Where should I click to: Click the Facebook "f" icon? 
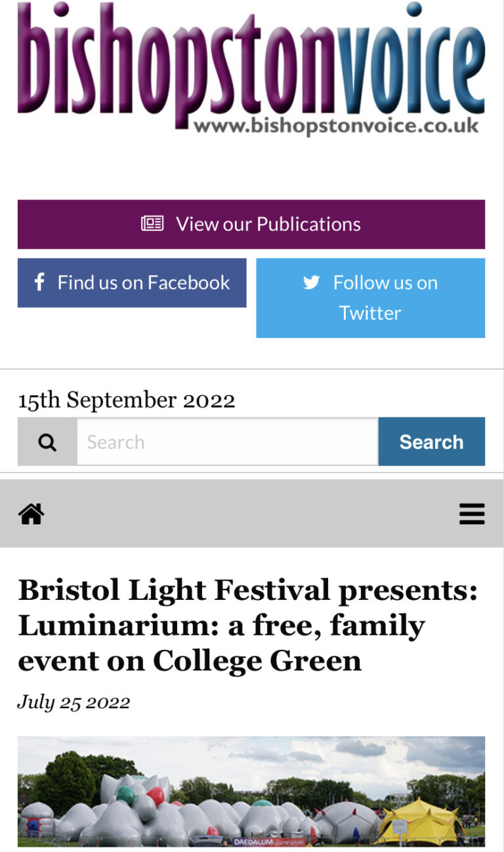[x=39, y=282]
